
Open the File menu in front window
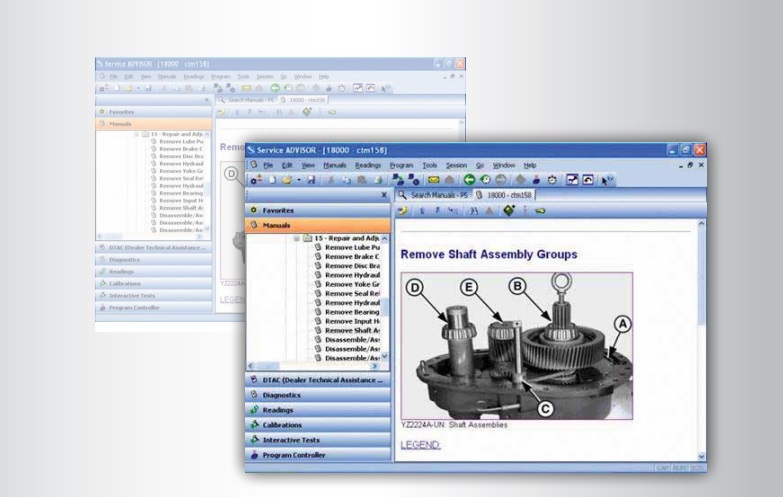point(268,165)
